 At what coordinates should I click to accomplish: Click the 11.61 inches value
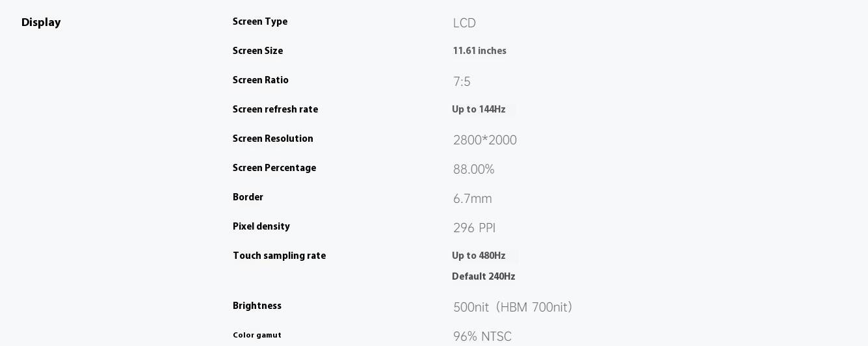(x=479, y=51)
